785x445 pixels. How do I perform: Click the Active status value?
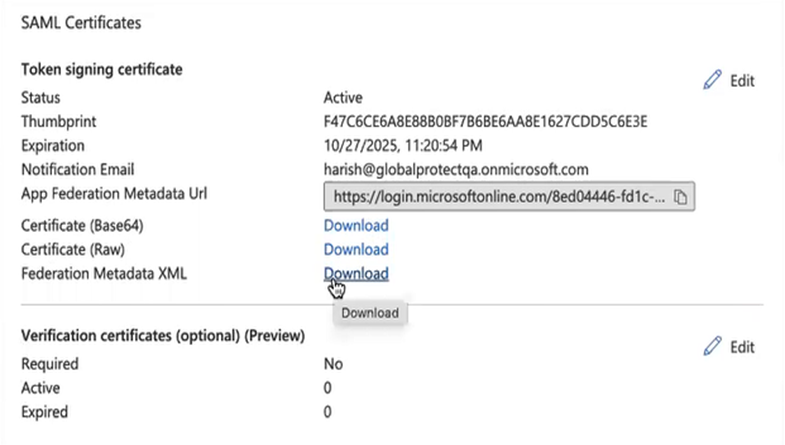point(343,98)
